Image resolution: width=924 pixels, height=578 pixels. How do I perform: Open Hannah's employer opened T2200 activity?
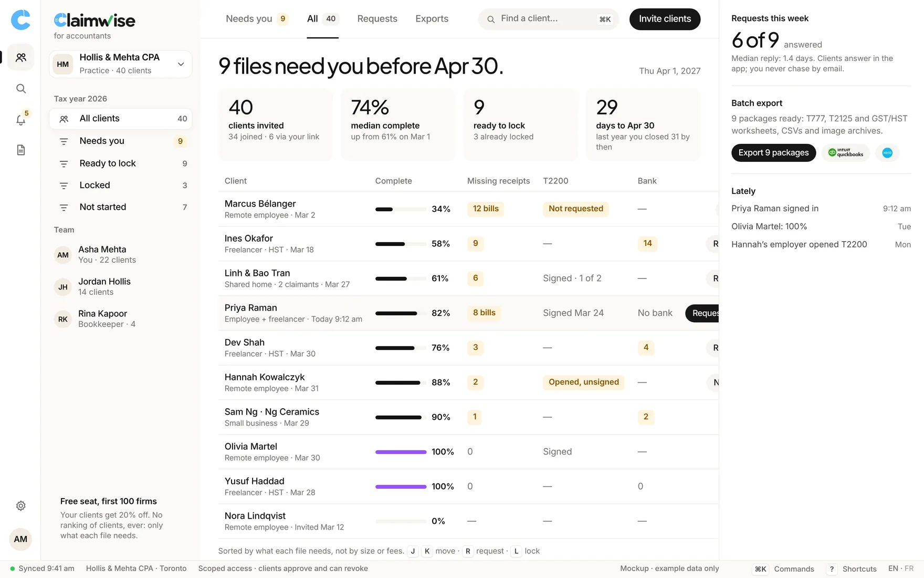tap(821, 244)
